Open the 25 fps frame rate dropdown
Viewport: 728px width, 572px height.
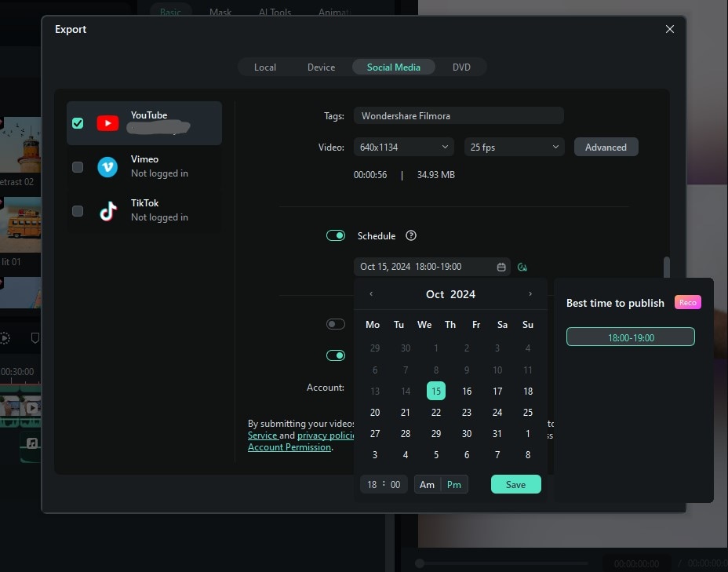[514, 148]
